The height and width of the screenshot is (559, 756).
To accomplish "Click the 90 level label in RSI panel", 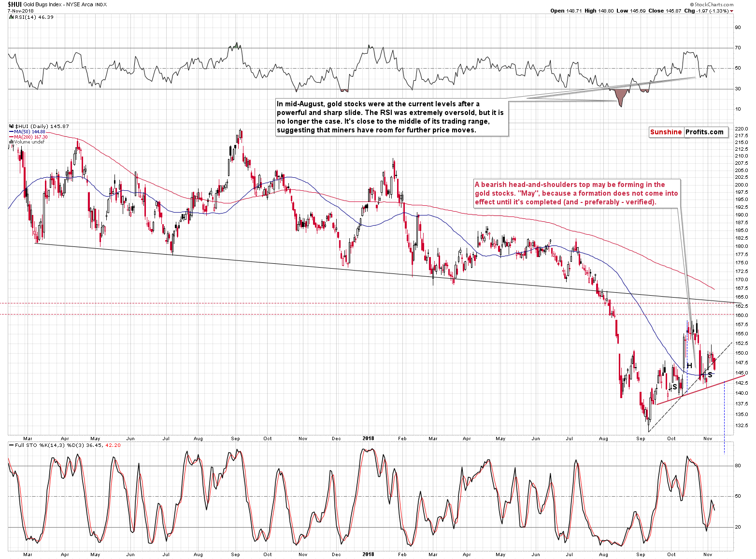I will 738,28.
